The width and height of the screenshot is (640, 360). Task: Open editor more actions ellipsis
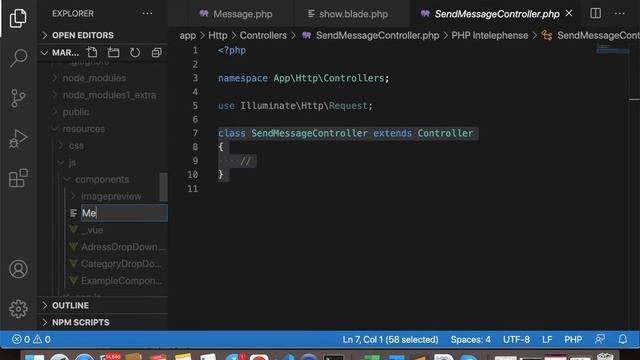pyautogui.click(x=620, y=13)
